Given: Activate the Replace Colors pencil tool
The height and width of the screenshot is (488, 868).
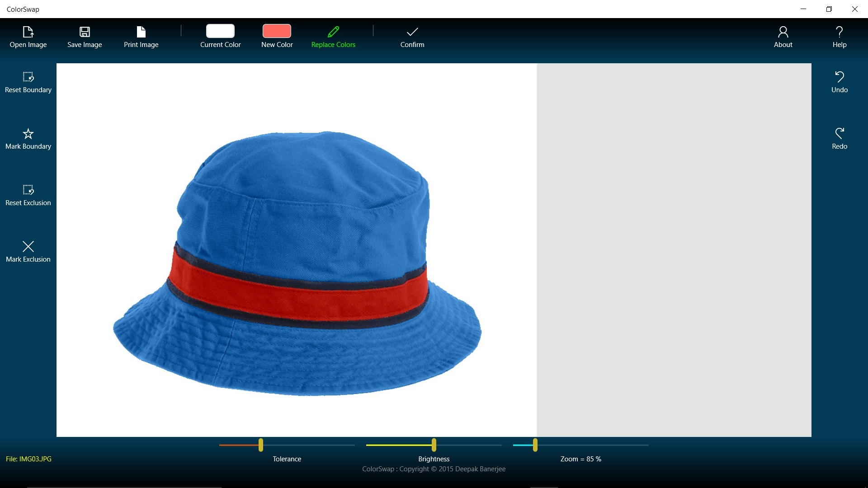Looking at the screenshot, I should (x=333, y=37).
